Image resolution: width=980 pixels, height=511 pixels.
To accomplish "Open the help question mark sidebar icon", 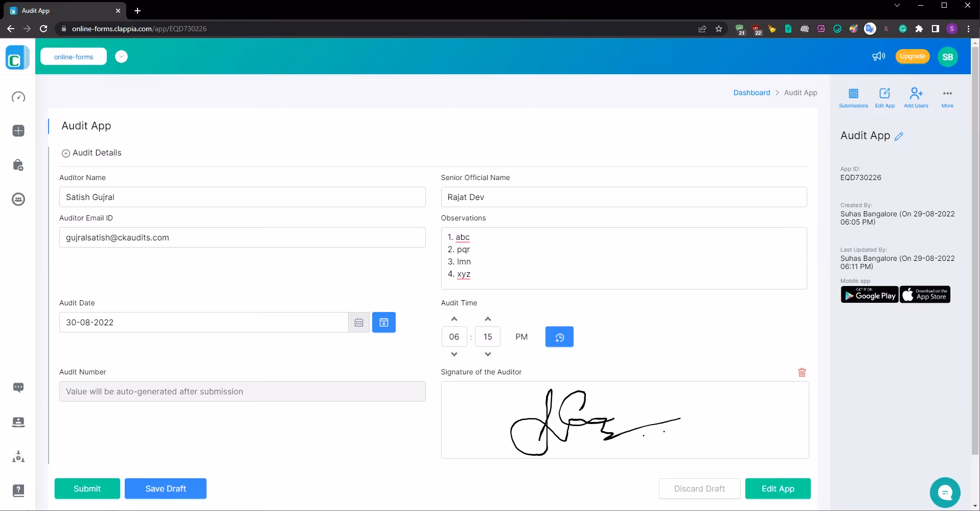I will coord(18,491).
